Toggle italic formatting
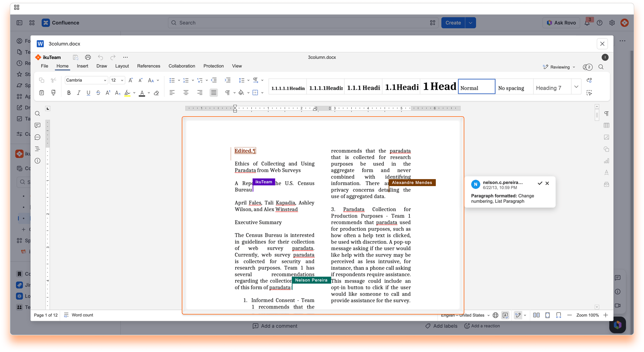The image size is (644, 352). [78, 93]
